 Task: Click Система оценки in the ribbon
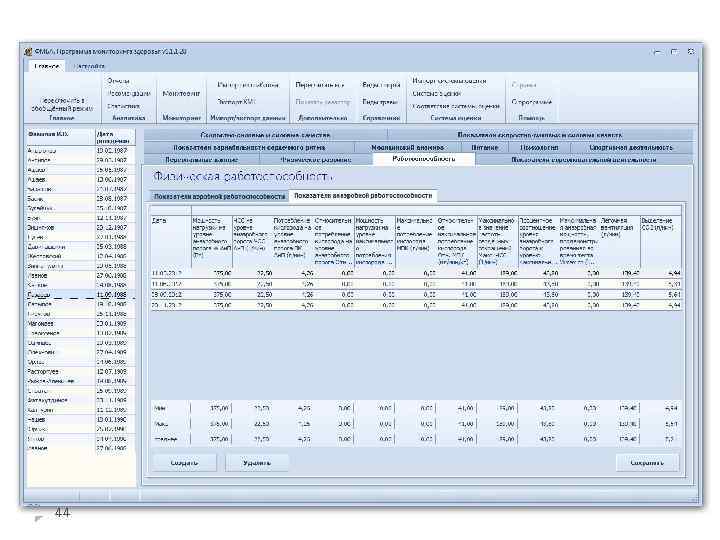(436, 93)
